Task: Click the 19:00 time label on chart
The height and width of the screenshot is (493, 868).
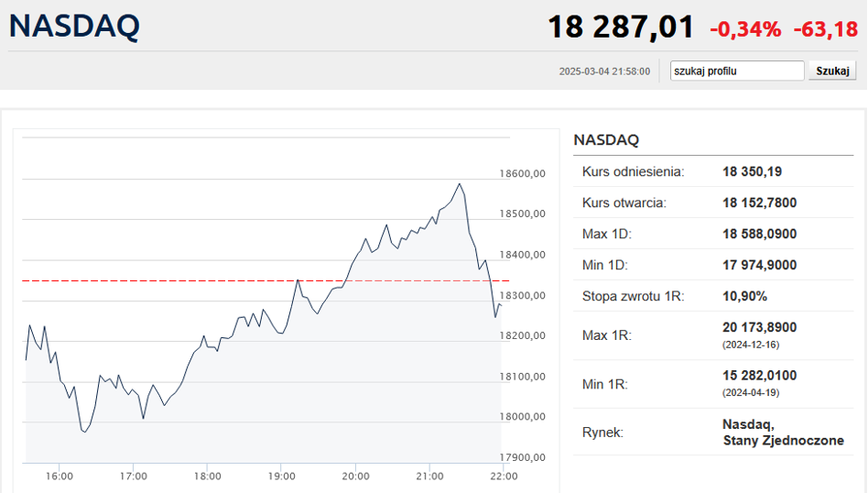Action: (x=282, y=477)
